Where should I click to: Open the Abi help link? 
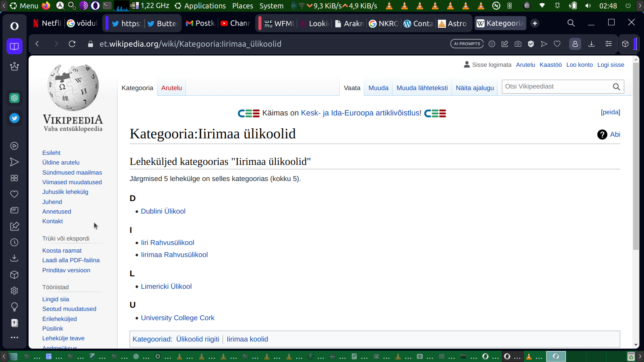click(x=615, y=134)
